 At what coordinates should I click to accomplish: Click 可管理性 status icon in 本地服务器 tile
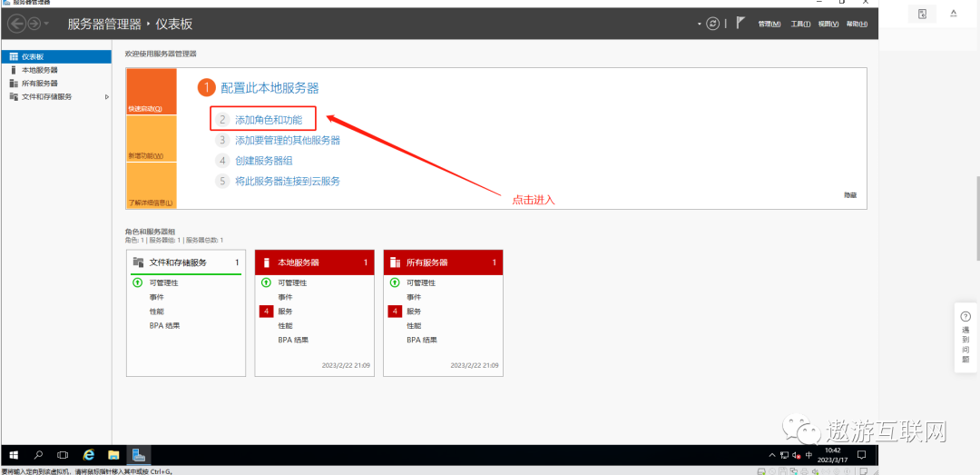point(266,282)
